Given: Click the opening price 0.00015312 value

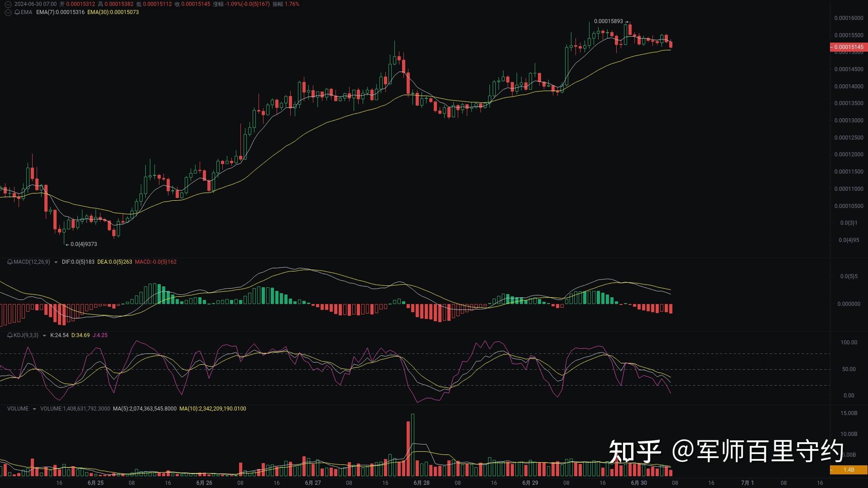Looking at the screenshot, I should coord(81,4).
